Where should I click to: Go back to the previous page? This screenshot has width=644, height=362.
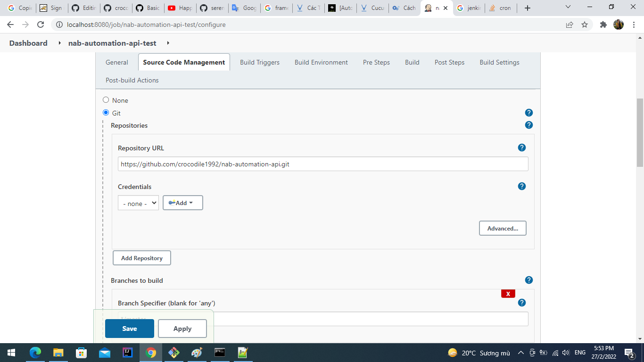click(10, 25)
